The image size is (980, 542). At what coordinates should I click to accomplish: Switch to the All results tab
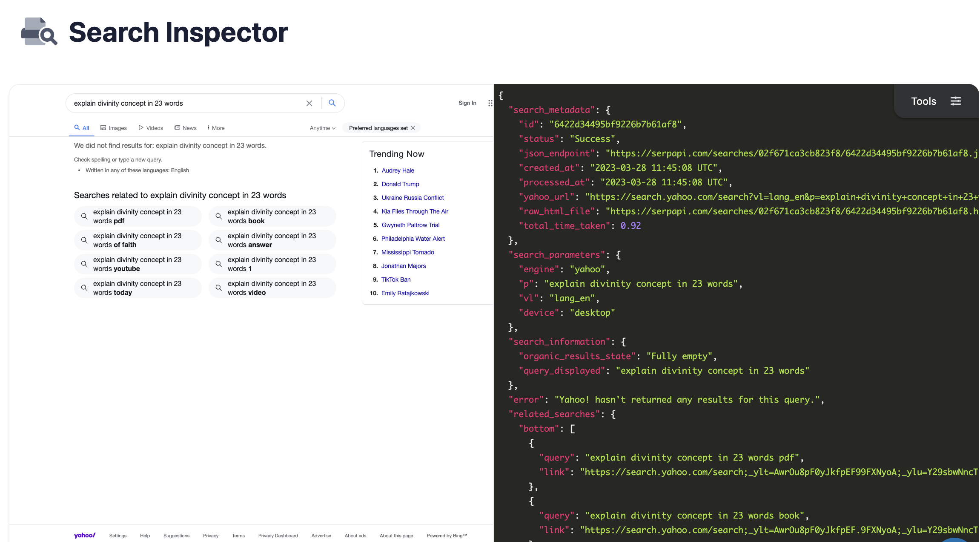coord(81,127)
